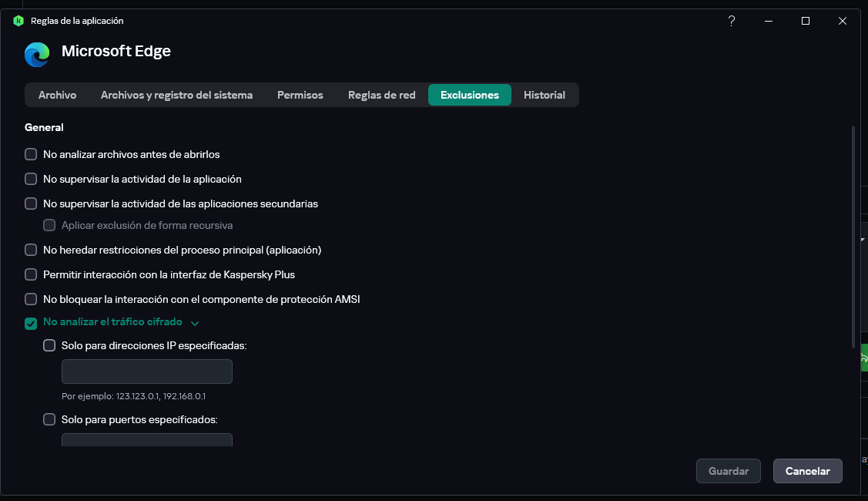868x501 pixels.
Task: Click the vertical scrollbar of the settings list
Action: (853, 237)
